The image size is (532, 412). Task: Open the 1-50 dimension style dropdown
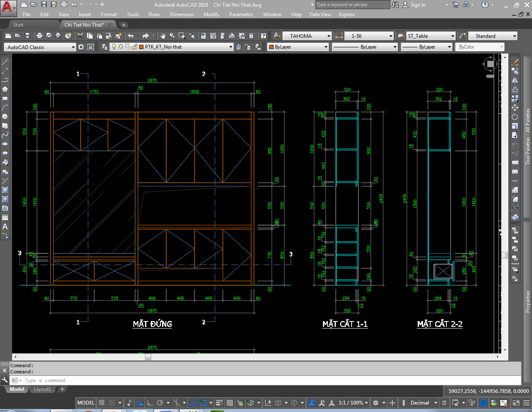[391, 36]
